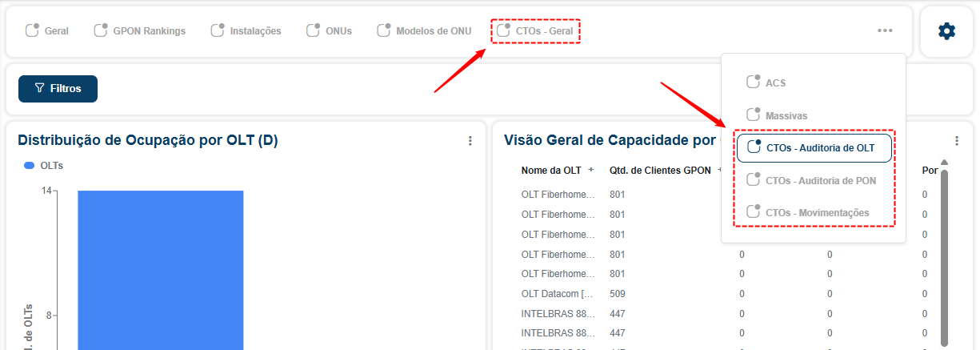
Task: Click the three-dots more tabs icon
Action: (x=885, y=31)
